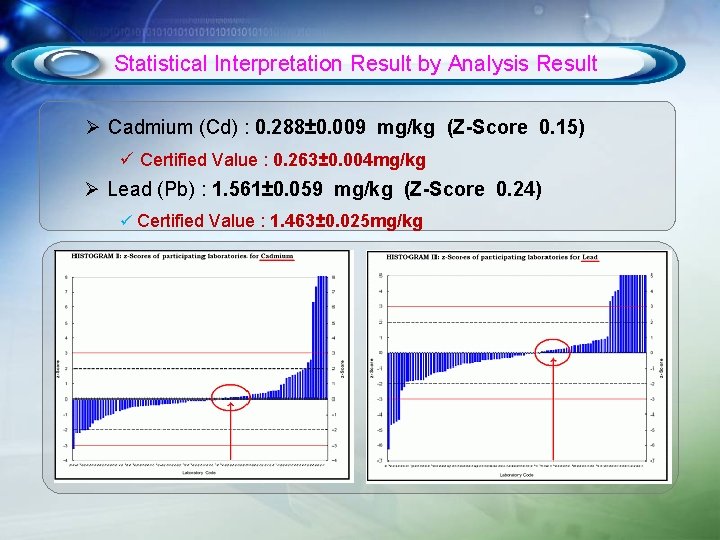Click certified value '1.463±0.025mg/kg'
720x540 pixels.
pos(346,221)
